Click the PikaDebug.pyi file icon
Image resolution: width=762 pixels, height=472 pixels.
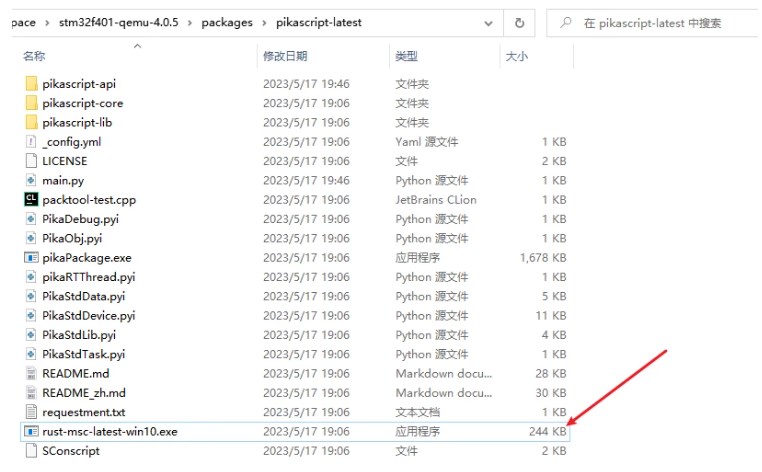click(31, 219)
